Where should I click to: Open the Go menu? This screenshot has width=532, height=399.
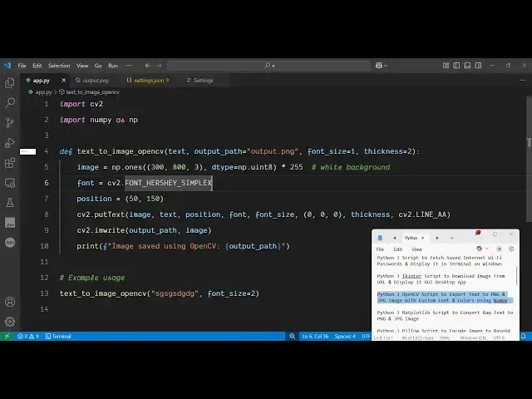coord(98,66)
